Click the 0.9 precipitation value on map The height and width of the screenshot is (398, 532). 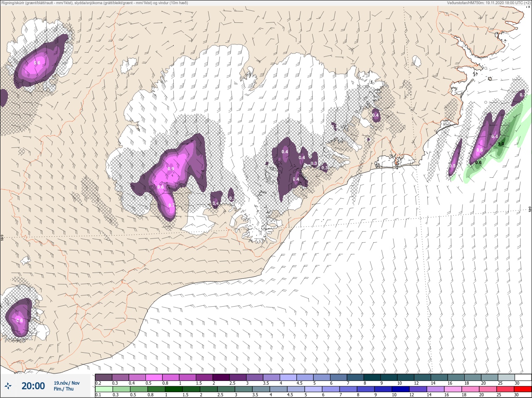click(x=171, y=169)
